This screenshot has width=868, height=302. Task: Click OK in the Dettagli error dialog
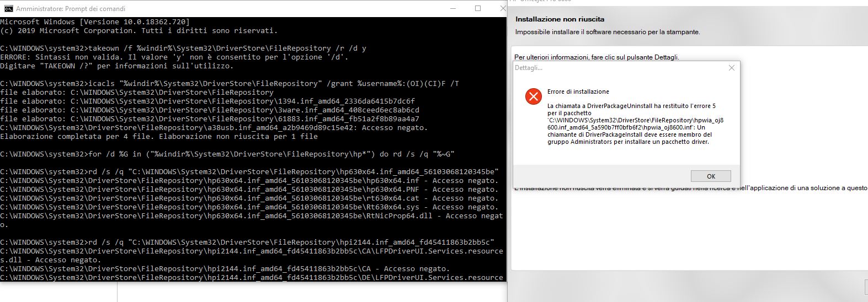711,176
